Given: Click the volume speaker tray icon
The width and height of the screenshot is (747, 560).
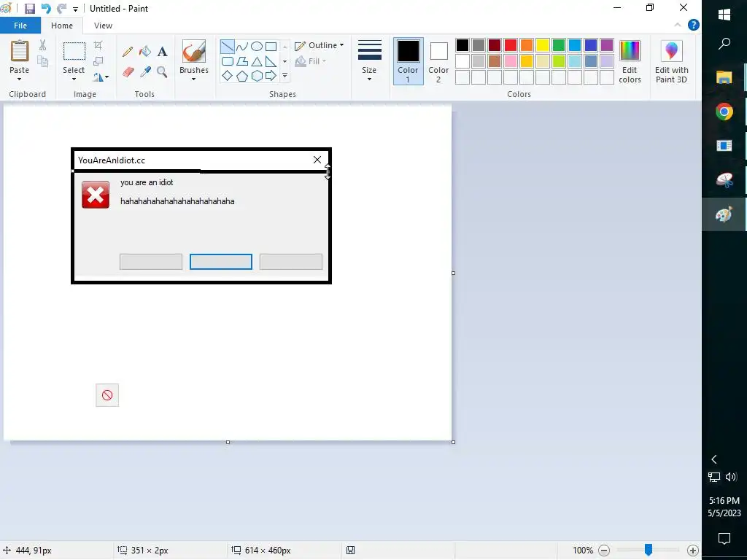Looking at the screenshot, I should coord(731,477).
